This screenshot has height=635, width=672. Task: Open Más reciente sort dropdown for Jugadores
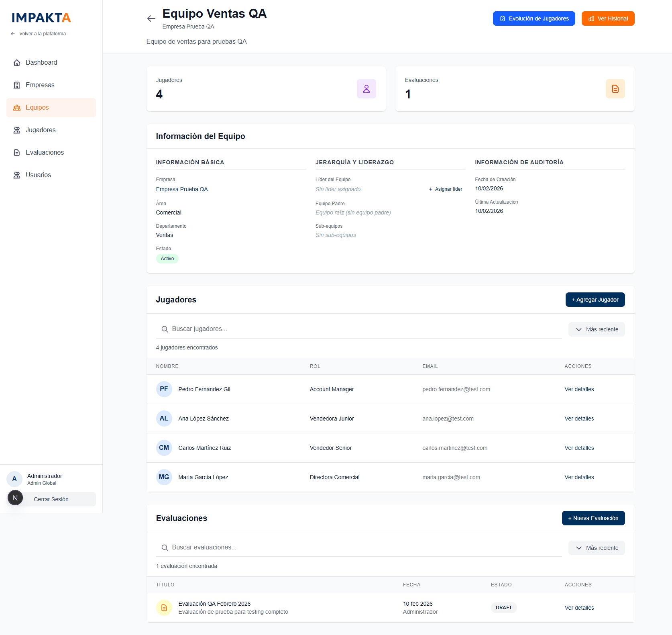[x=597, y=329]
